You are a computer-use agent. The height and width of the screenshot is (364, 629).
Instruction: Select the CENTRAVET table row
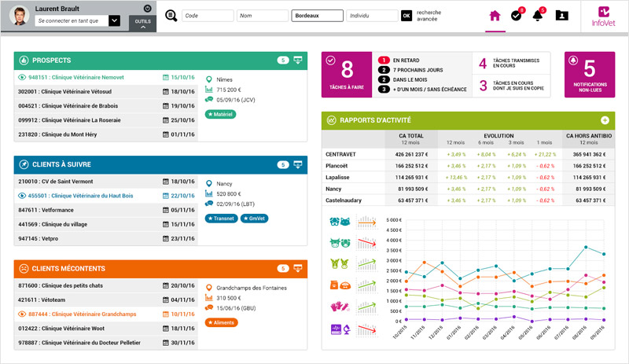tap(468, 154)
